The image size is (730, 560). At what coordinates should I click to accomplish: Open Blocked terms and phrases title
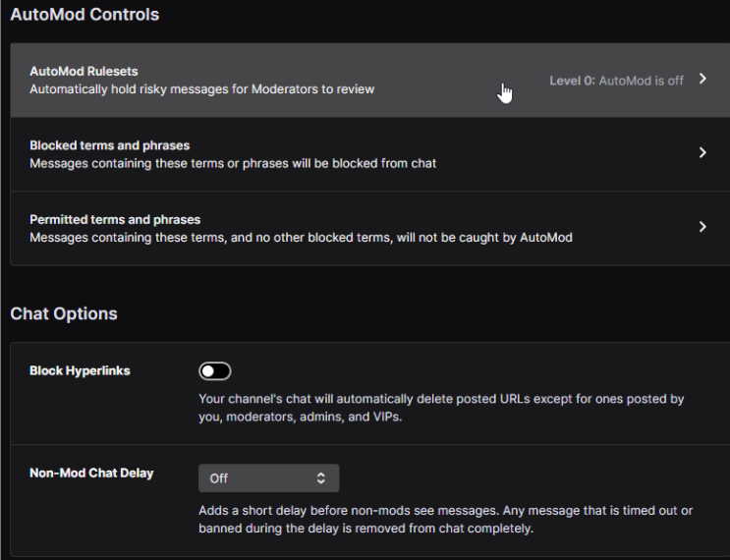109,145
